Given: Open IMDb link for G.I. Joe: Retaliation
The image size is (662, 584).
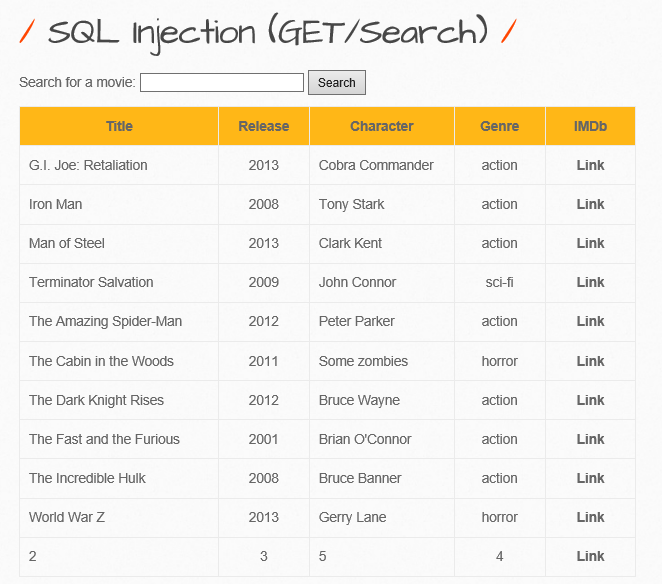Looking at the screenshot, I should point(590,165).
